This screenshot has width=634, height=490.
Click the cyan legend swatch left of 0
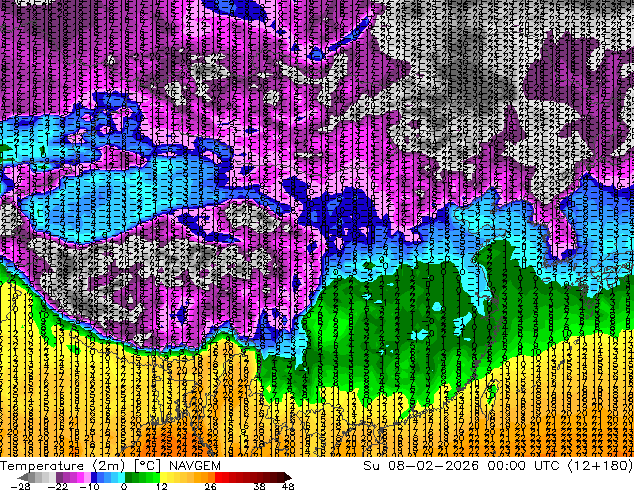pyautogui.click(x=121, y=477)
